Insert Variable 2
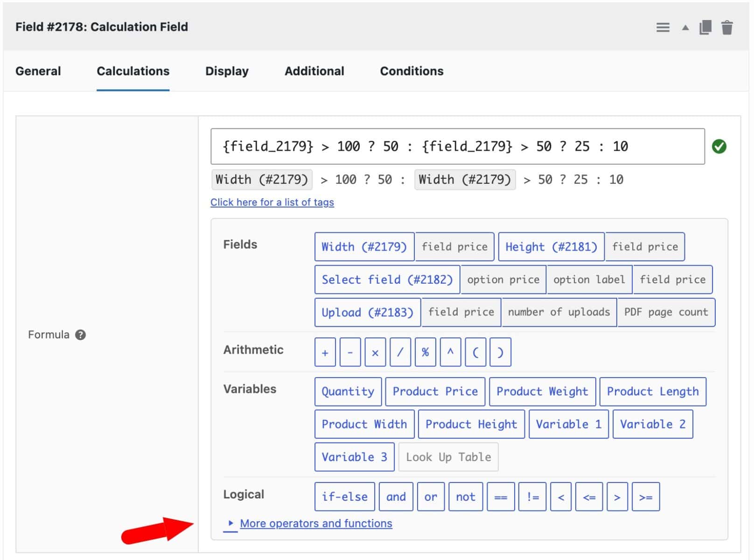This screenshot has width=754, height=560. point(653,424)
